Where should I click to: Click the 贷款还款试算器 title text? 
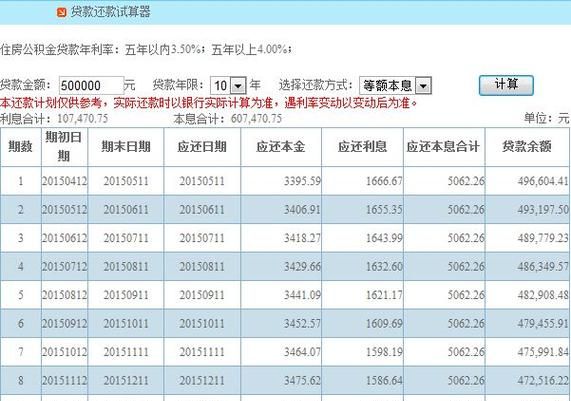(x=110, y=12)
